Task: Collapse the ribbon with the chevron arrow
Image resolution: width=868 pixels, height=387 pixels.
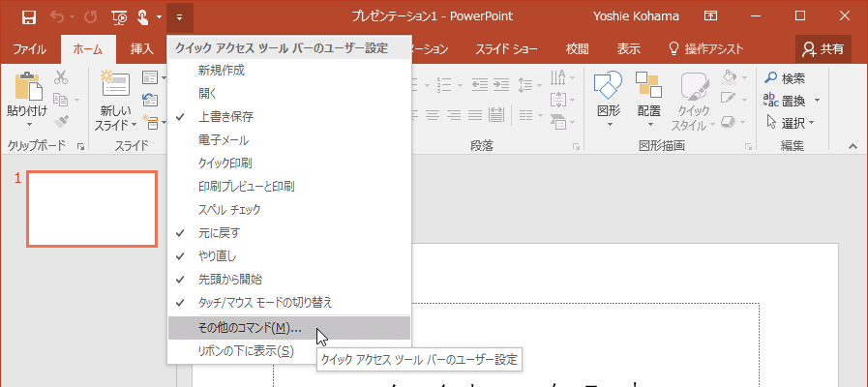Action: (x=852, y=146)
